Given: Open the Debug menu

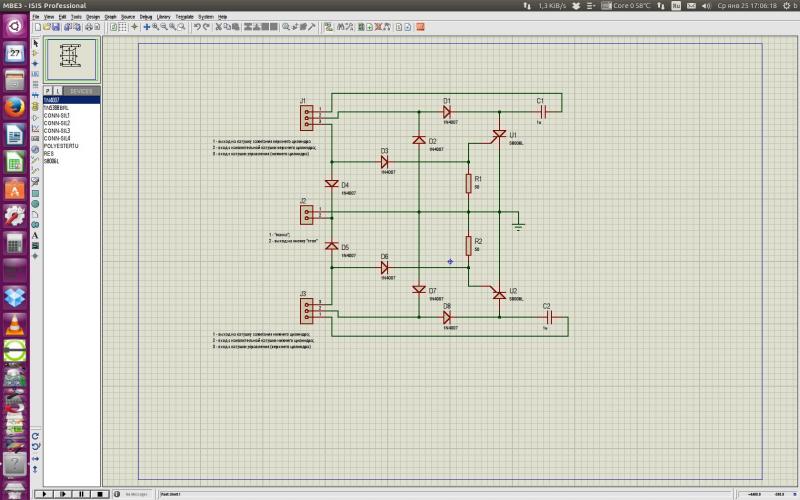Looking at the screenshot, I should click(x=146, y=17).
